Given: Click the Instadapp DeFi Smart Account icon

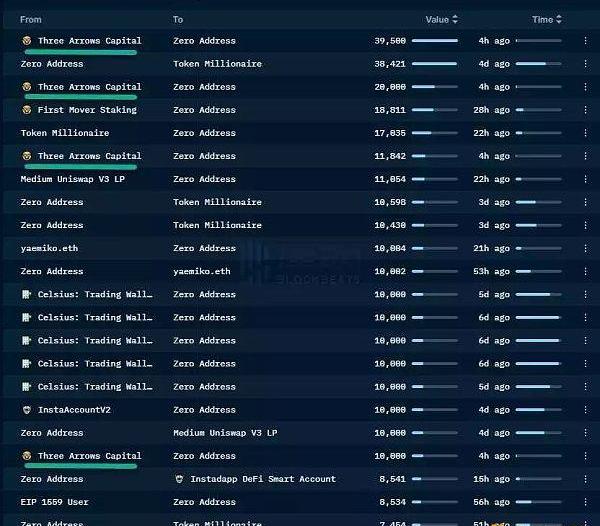Looking at the screenshot, I should click(179, 479).
